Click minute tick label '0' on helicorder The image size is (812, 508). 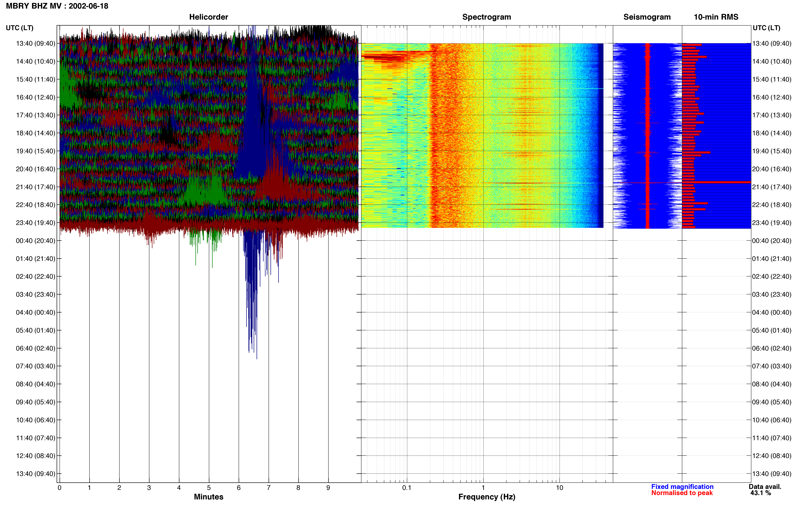pos(59,488)
